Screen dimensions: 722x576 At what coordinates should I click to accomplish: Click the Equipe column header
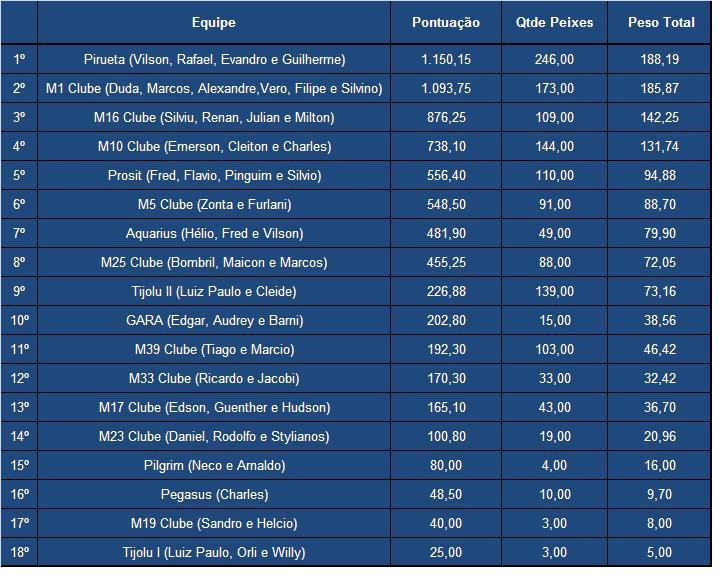[x=214, y=22]
